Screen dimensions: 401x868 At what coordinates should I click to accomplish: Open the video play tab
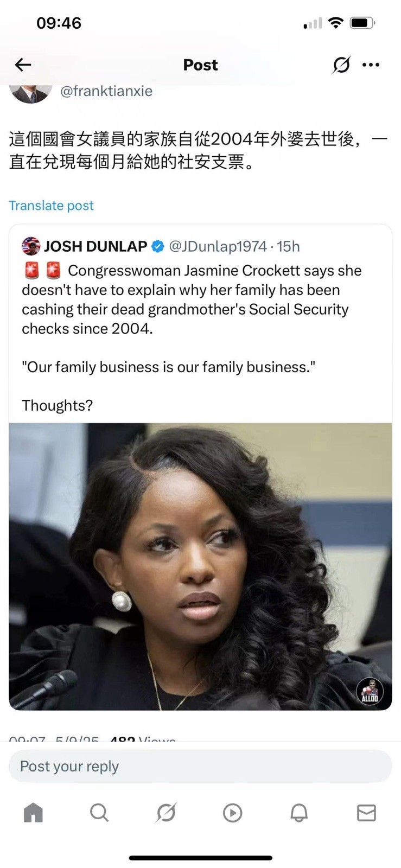pyautogui.click(x=232, y=813)
